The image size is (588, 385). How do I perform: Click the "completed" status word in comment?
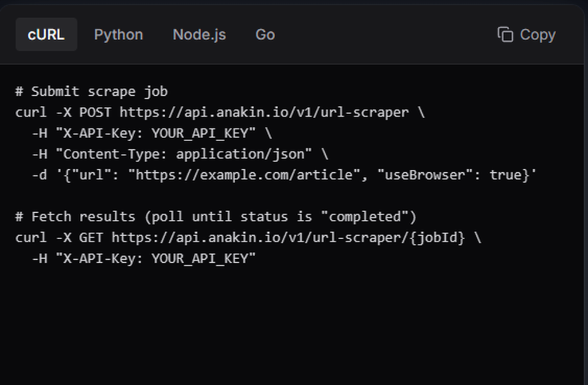coord(365,217)
